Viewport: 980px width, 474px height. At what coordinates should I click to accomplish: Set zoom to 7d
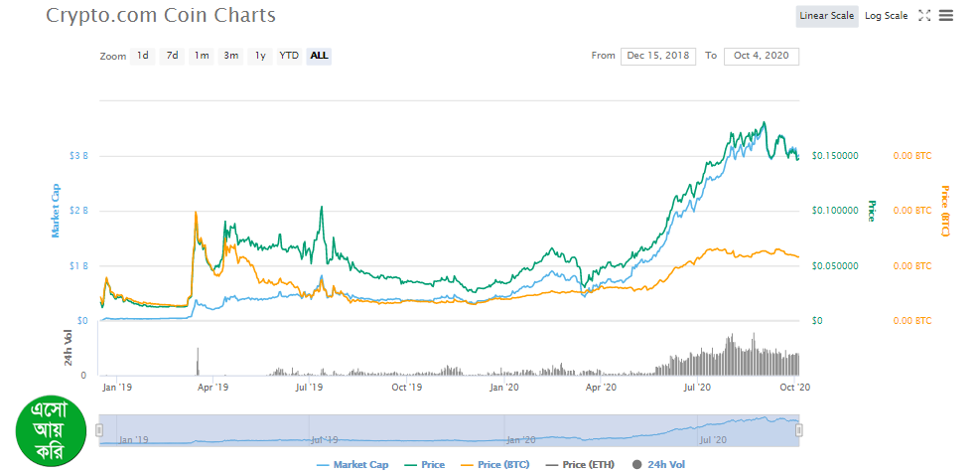coord(172,56)
